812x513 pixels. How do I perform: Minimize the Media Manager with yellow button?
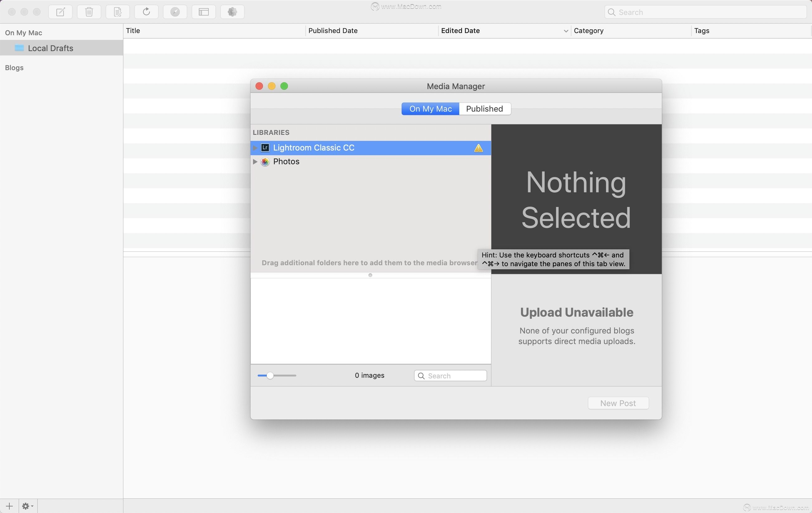tap(272, 86)
